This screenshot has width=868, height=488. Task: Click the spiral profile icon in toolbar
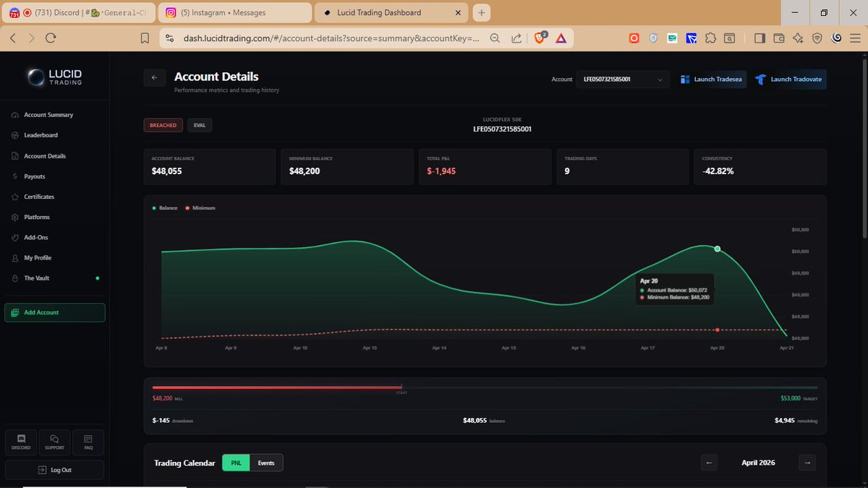[836, 38]
